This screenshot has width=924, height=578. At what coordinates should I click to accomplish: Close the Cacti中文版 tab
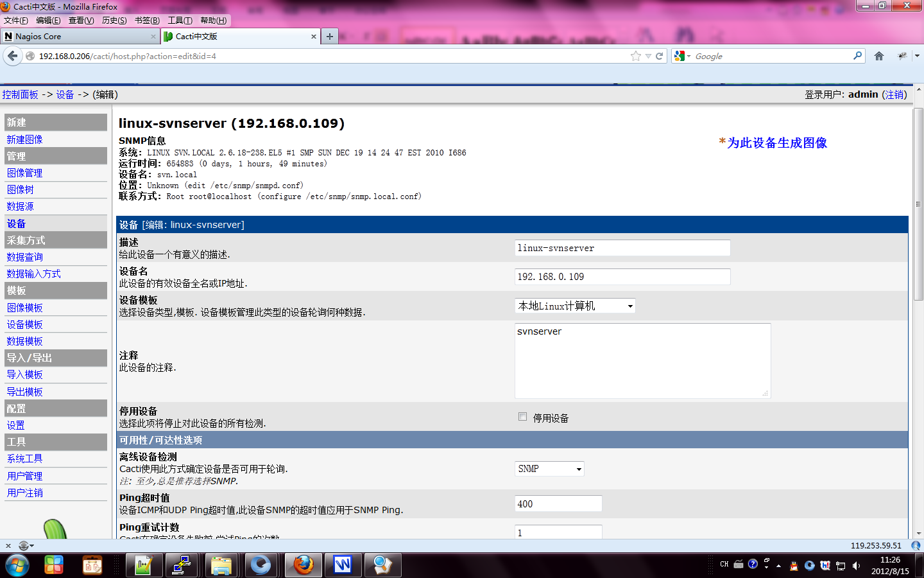pos(314,37)
